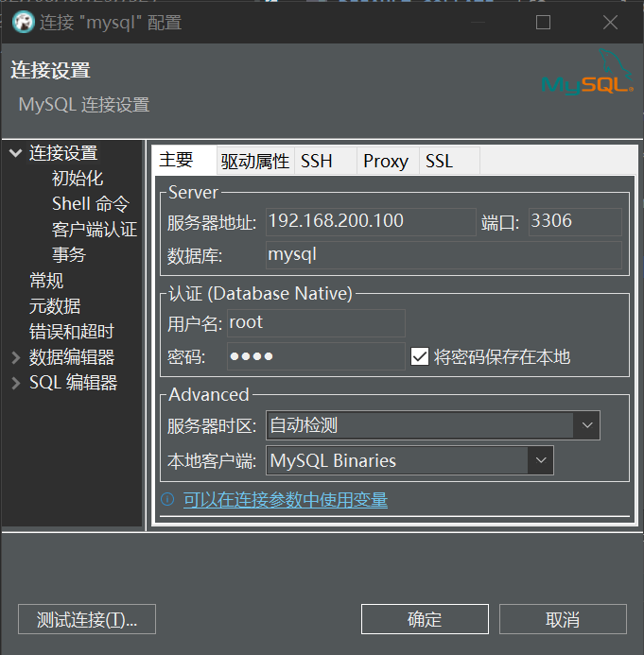Click the DBeaver icon in title bar
The image size is (644, 655).
coord(23,22)
